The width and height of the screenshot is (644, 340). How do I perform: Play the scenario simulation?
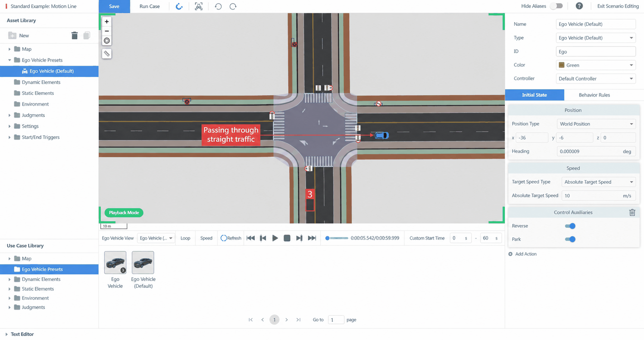(x=275, y=238)
